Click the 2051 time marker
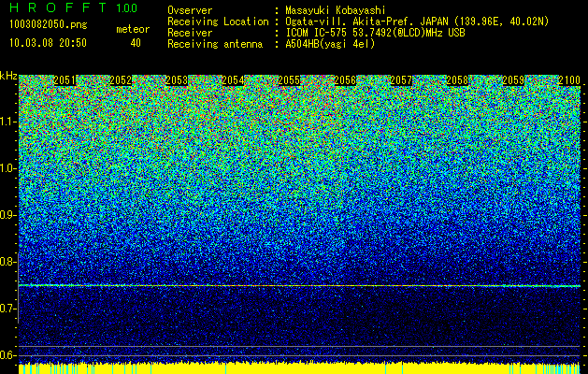 click(65, 80)
